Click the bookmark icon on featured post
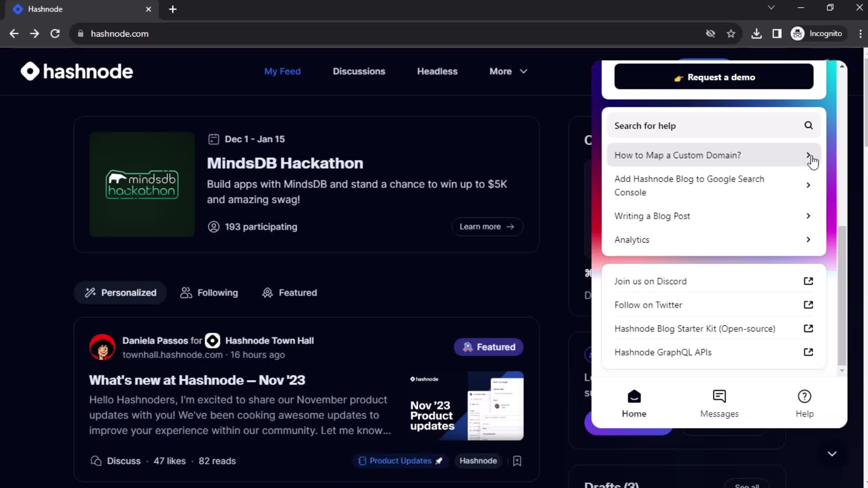Image resolution: width=868 pixels, height=488 pixels. [x=518, y=460]
